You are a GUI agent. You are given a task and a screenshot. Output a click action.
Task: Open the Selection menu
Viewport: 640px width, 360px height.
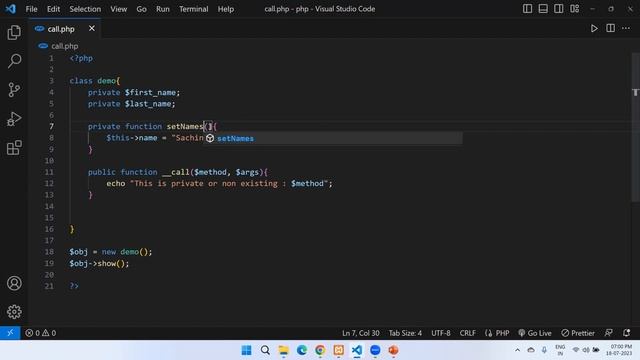tap(85, 9)
